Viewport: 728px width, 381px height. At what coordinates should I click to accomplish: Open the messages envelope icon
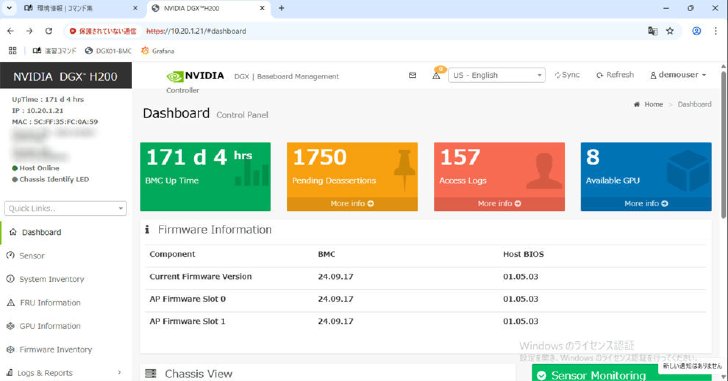(412, 75)
